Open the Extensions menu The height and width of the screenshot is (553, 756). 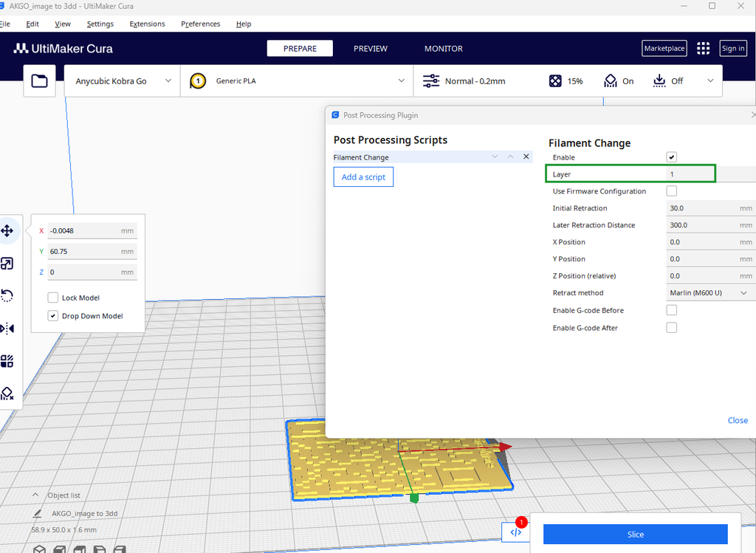click(x=147, y=24)
